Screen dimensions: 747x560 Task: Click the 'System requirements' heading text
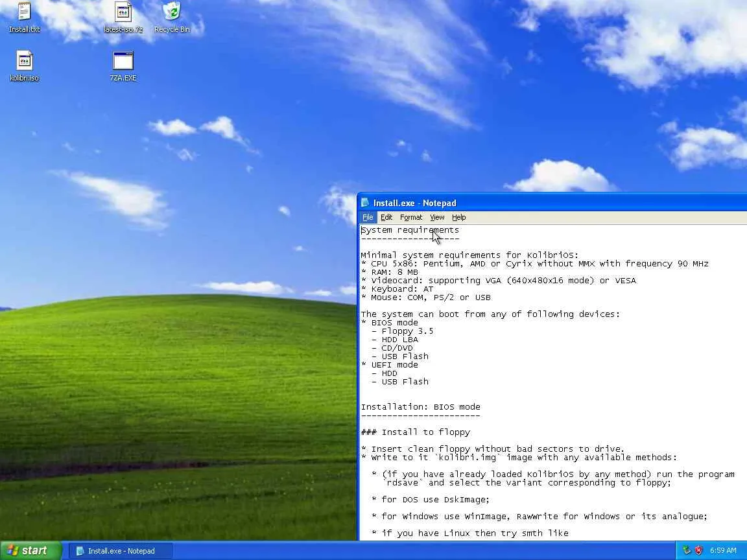coord(410,230)
